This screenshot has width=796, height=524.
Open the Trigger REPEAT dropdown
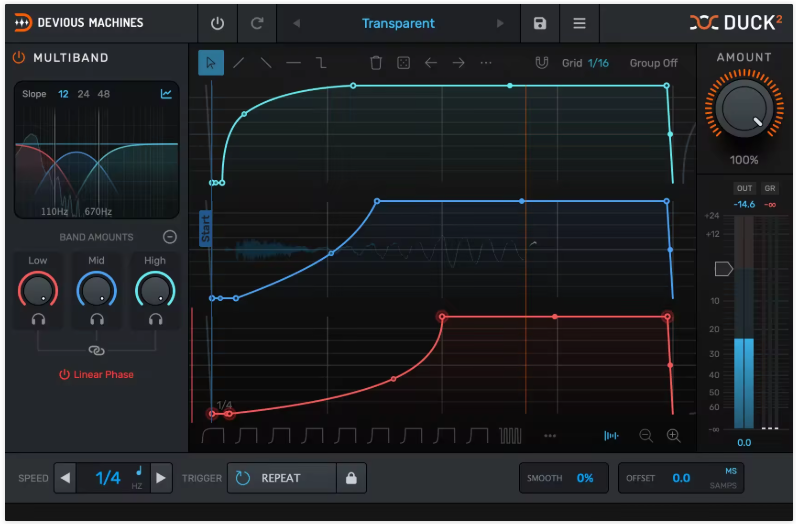pos(282,478)
